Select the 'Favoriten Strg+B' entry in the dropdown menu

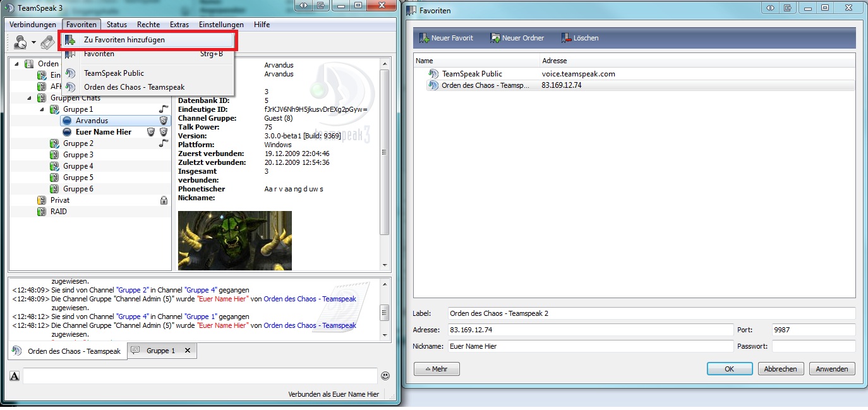tap(148, 54)
